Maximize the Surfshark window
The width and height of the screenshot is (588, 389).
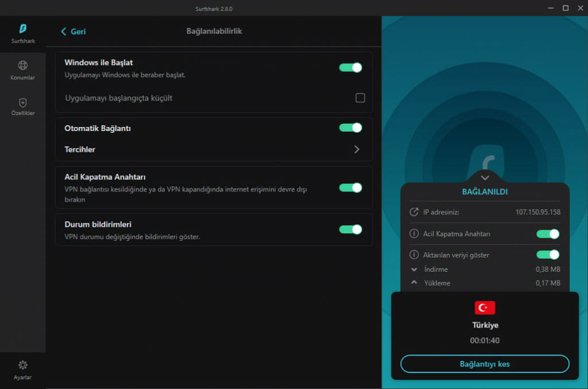566,8
